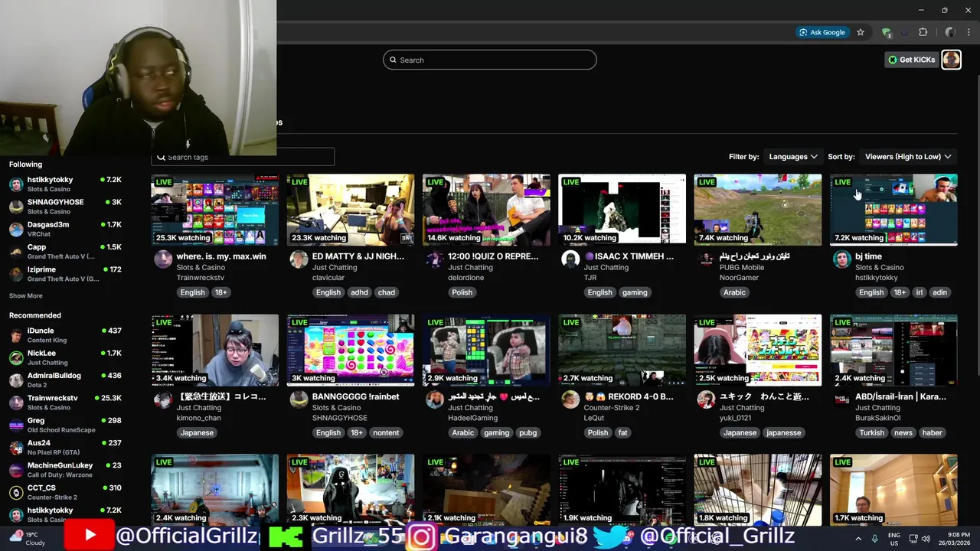Select the Polish tag under delordione stream
This screenshot has height=551, width=980.
pyautogui.click(x=462, y=292)
